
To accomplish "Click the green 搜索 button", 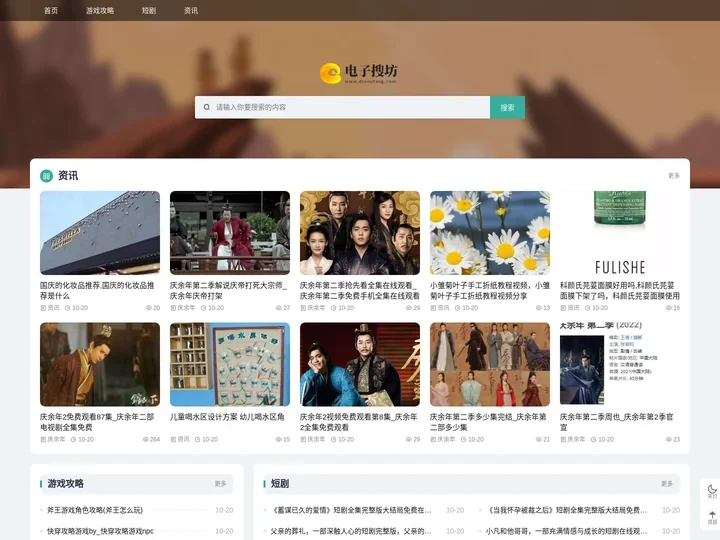I will pyautogui.click(x=507, y=107).
